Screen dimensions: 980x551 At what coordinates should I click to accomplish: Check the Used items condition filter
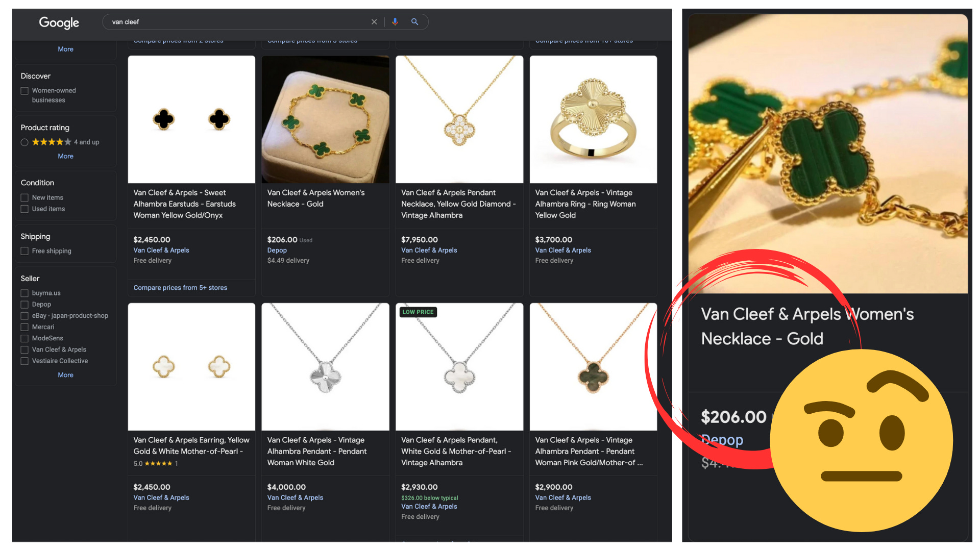coord(24,209)
